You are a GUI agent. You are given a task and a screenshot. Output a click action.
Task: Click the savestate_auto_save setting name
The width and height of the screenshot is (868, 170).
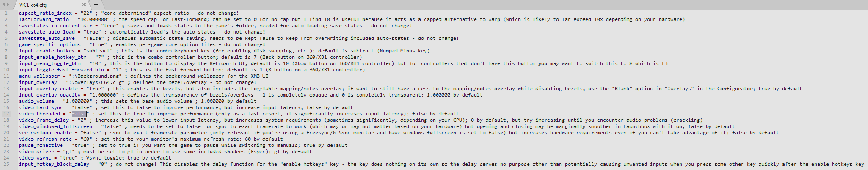tap(47, 38)
